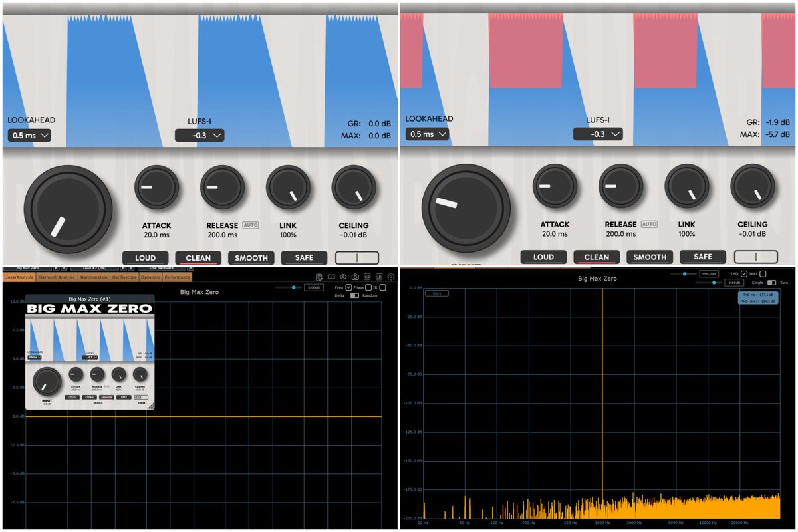Open analyzer settings gear icon

tap(391, 277)
